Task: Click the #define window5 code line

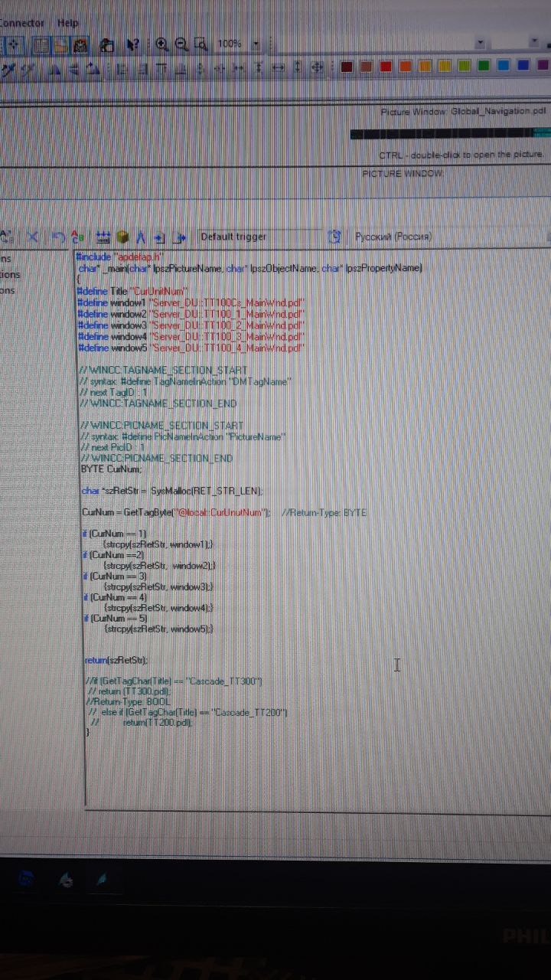Action: 192,348
